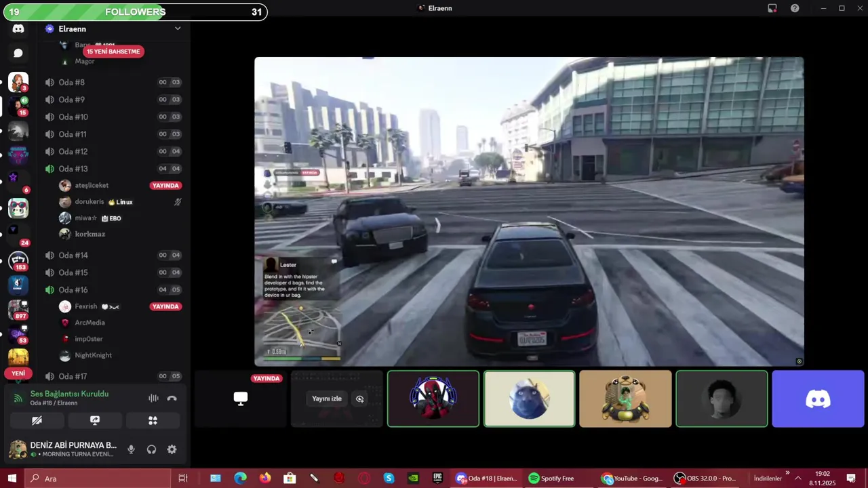The height and width of the screenshot is (488, 868).
Task: Click pop-out icon at stream's bottom-right corner
Action: tap(799, 361)
